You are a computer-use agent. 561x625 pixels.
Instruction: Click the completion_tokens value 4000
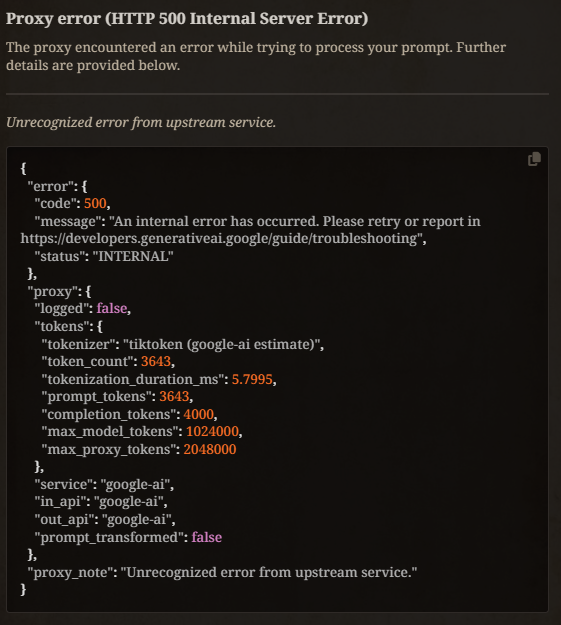(x=199, y=414)
